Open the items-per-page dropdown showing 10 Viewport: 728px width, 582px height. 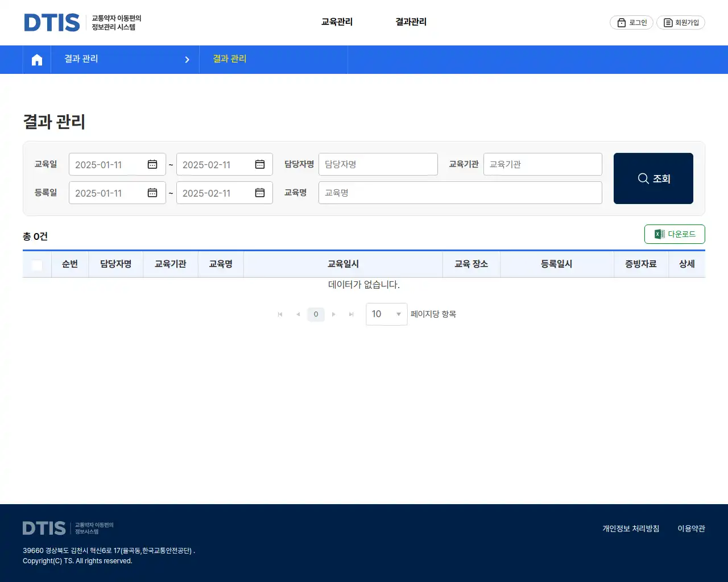[x=387, y=314]
